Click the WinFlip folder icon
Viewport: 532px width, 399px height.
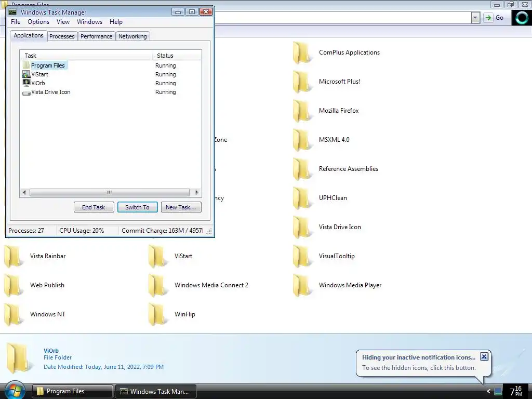point(157,314)
